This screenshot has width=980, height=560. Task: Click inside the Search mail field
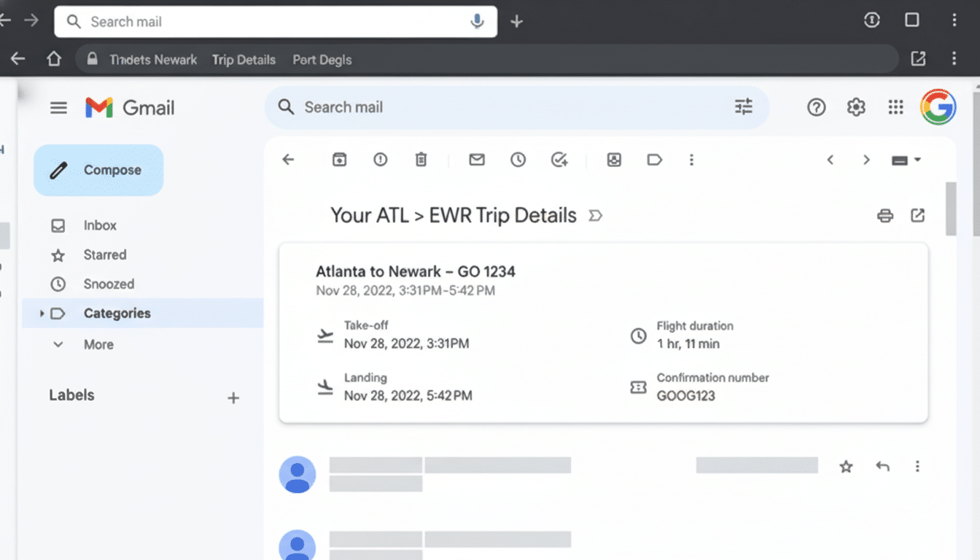point(437,106)
